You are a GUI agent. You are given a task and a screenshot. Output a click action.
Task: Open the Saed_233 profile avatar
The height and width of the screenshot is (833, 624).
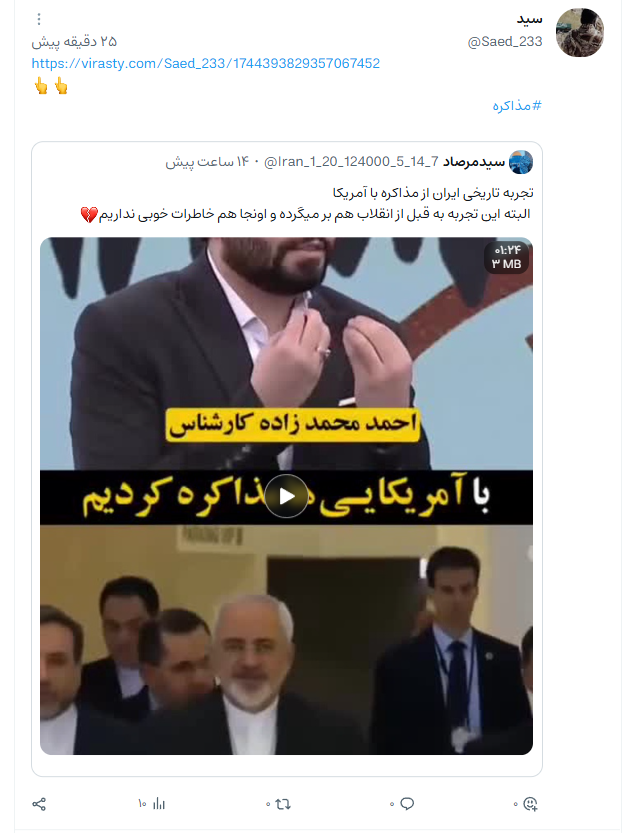(579, 32)
